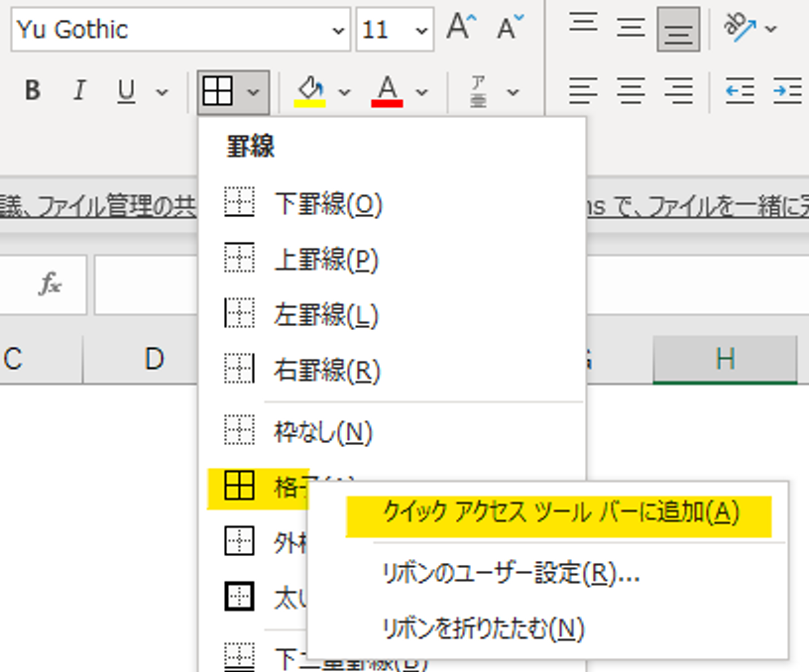Select クイック アクセス ツール バーに追加(A)

click(559, 516)
